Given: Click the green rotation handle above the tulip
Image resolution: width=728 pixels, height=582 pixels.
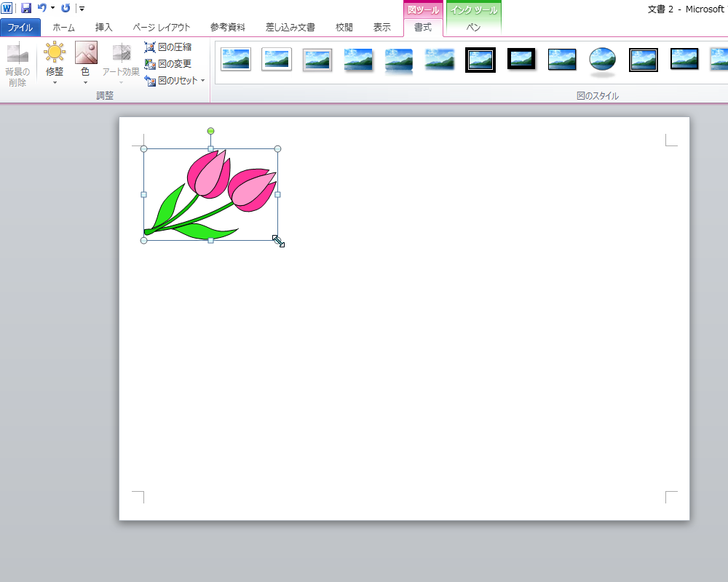Looking at the screenshot, I should pos(210,131).
